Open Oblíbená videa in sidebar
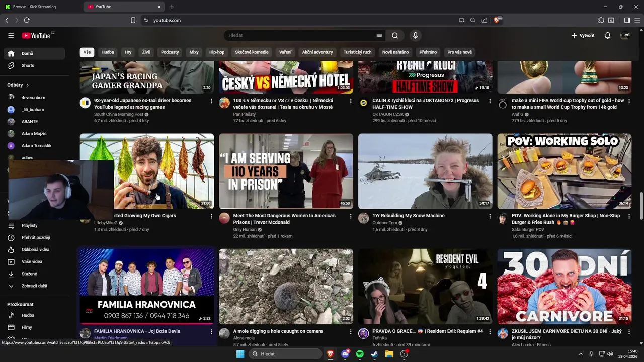This screenshot has width=644, height=362. click(x=35, y=250)
